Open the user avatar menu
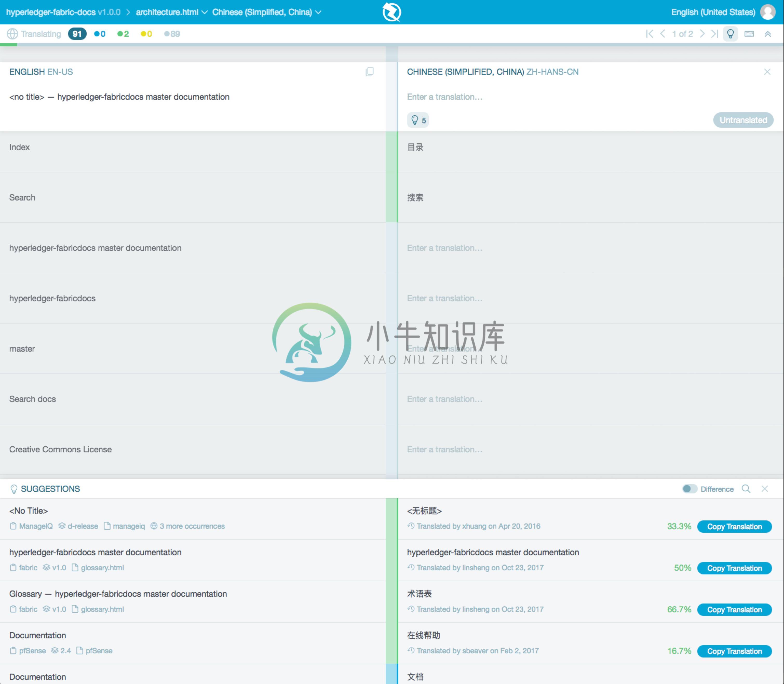Screen dimensions: 784x684 pyautogui.click(x=768, y=12)
